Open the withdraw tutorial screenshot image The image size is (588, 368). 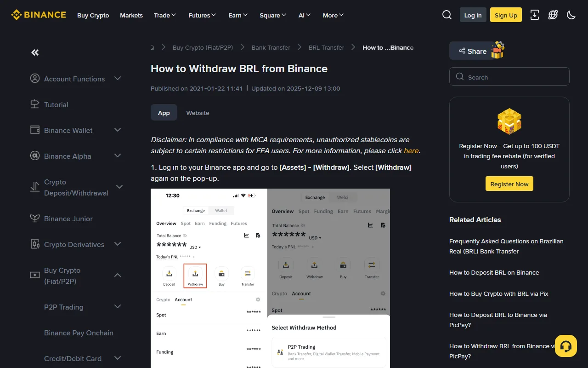pyautogui.click(x=270, y=278)
